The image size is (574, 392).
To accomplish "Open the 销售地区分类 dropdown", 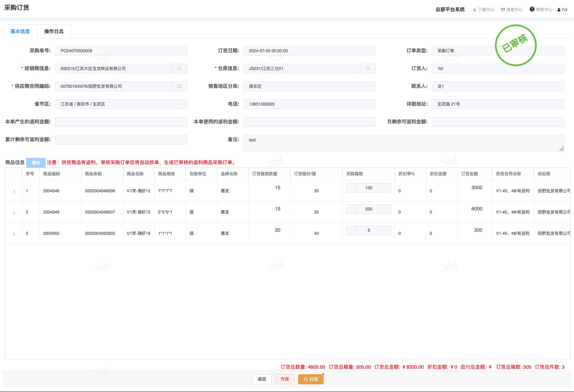I will click(370, 86).
